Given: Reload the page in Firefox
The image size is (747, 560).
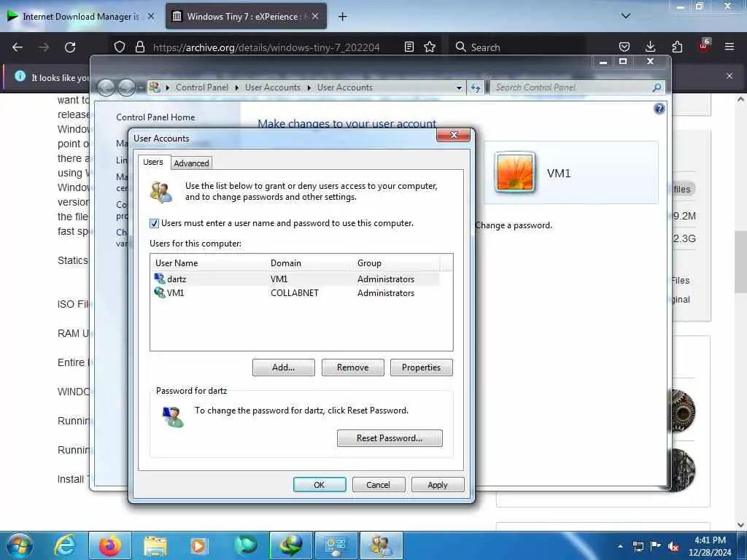Looking at the screenshot, I should (x=70, y=47).
